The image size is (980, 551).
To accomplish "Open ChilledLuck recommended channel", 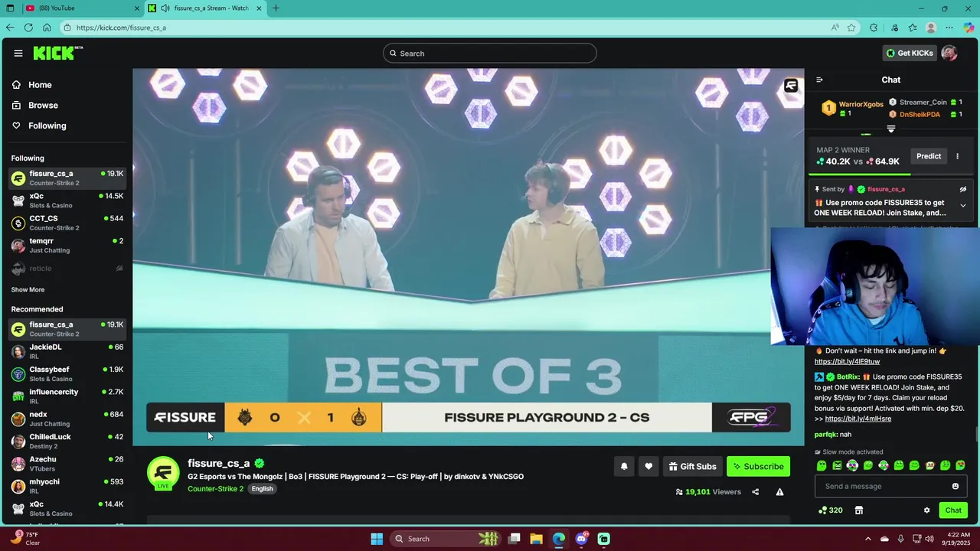I will pyautogui.click(x=67, y=441).
